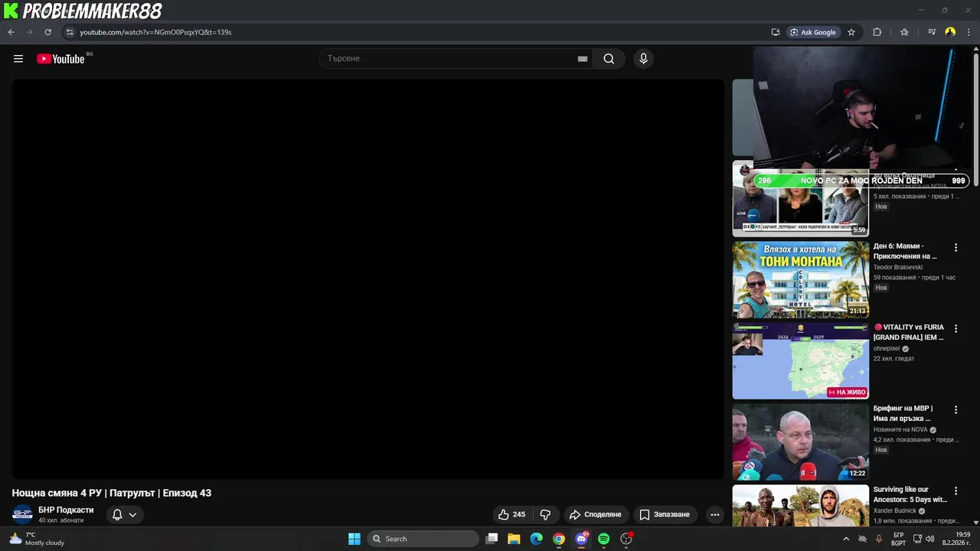Open more actions under the video
The height and width of the screenshot is (551, 980).
tap(714, 514)
